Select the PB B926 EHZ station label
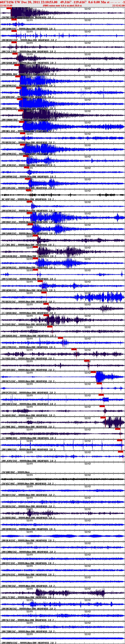The image size is (125, 644). click(x=9, y=506)
